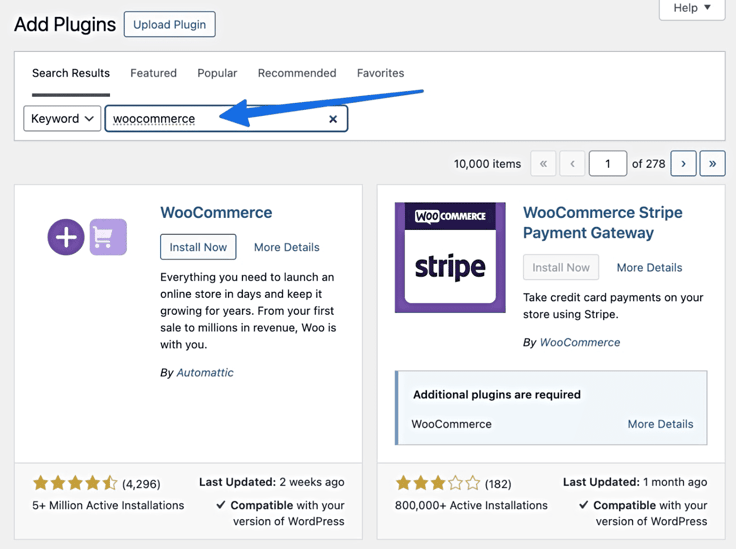Click the WooCommerce Stripe plugin logo thumbnail
Image resolution: width=736 pixels, height=549 pixels.
tap(450, 258)
